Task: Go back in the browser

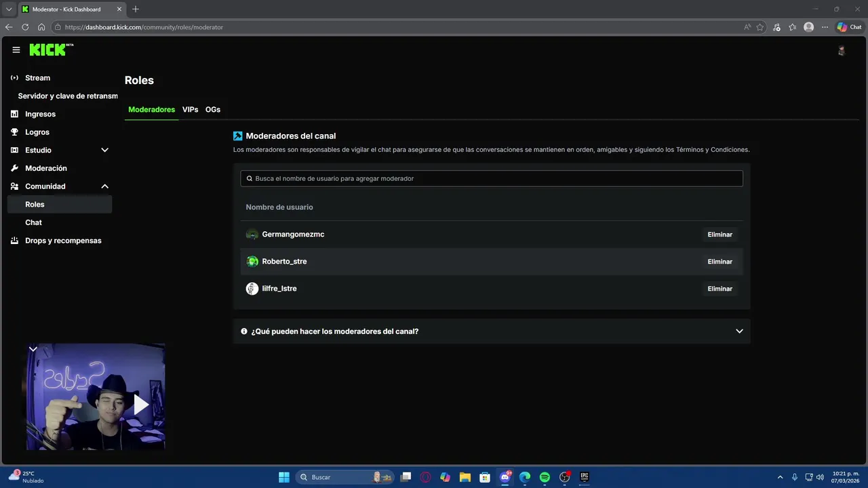Action: pyautogui.click(x=9, y=27)
